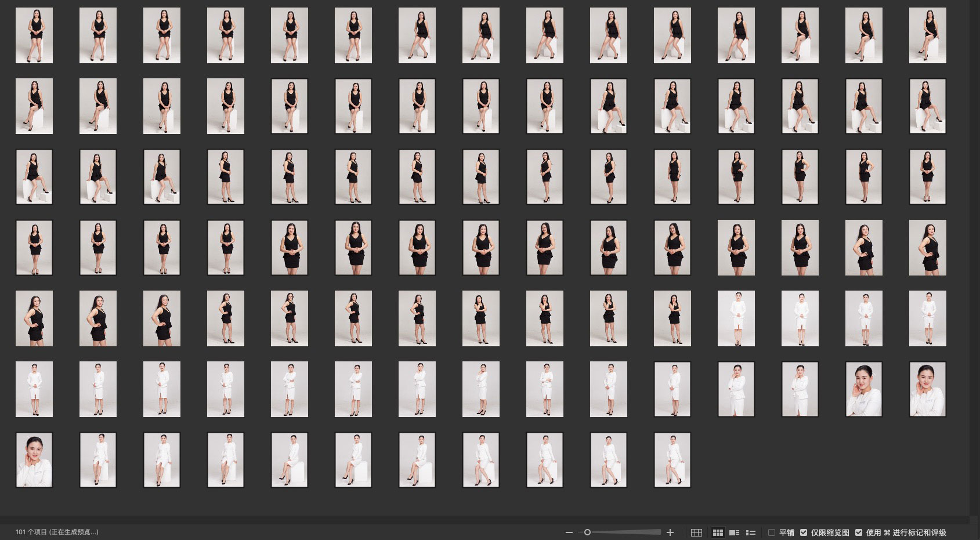The height and width of the screenshot is (540, 980).
Task: Uncheck the 仅限缩览图 option
Action: [804, 532]
